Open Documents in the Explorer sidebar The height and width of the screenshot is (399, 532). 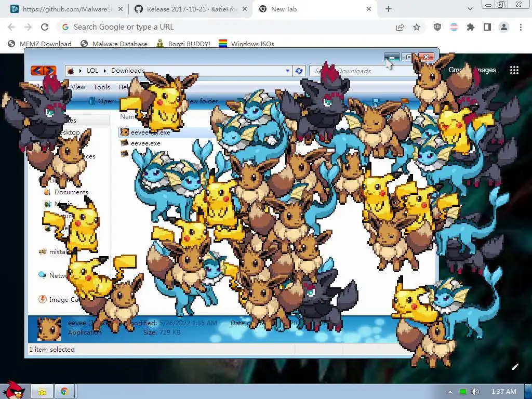tap(66, 192)
